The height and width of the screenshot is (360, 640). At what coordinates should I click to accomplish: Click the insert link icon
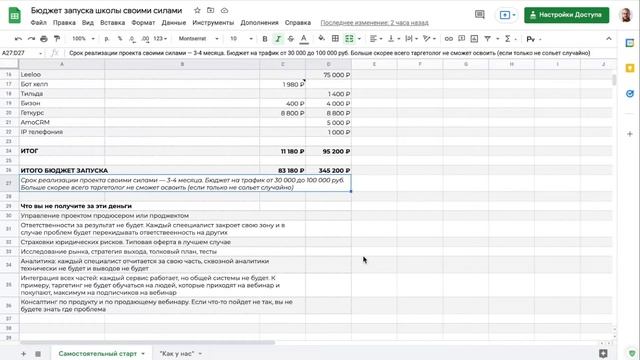click(x=449, y=39)
